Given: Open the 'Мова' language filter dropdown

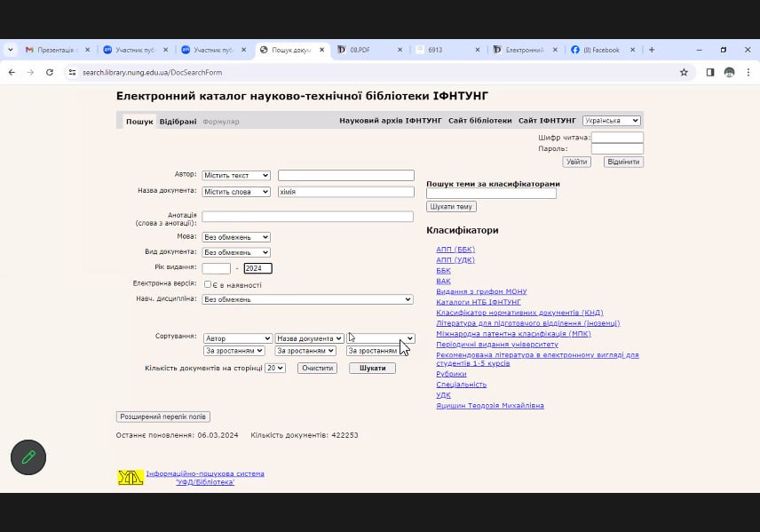Looking at the screenshot, I should click(x=235, y=237).
